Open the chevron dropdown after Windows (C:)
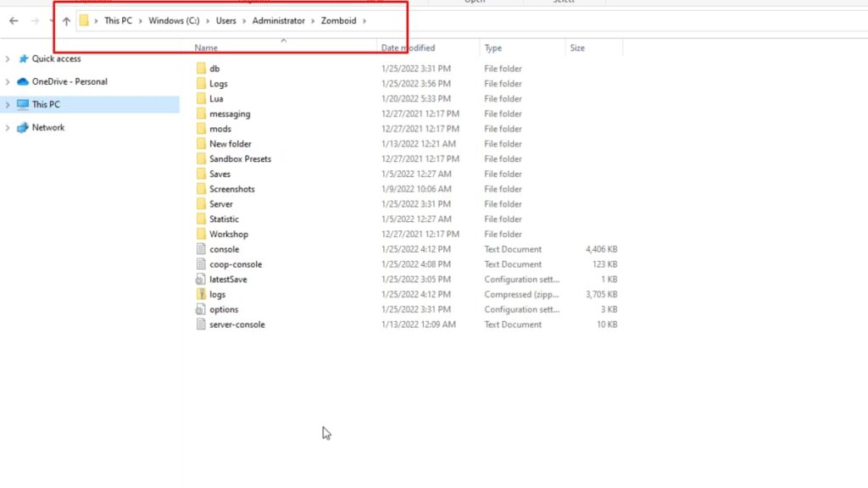The image size is (868, 488). coord(208,21)
